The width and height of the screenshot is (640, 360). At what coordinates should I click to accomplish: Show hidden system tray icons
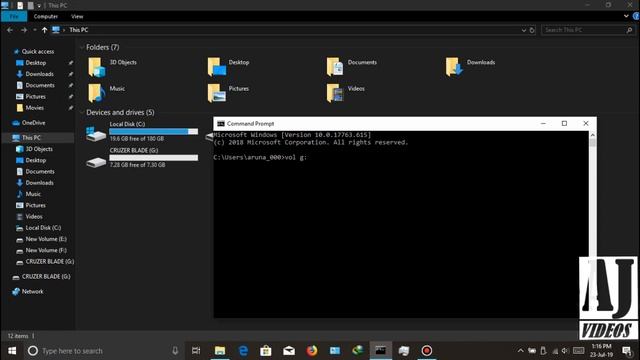point(520,351)
